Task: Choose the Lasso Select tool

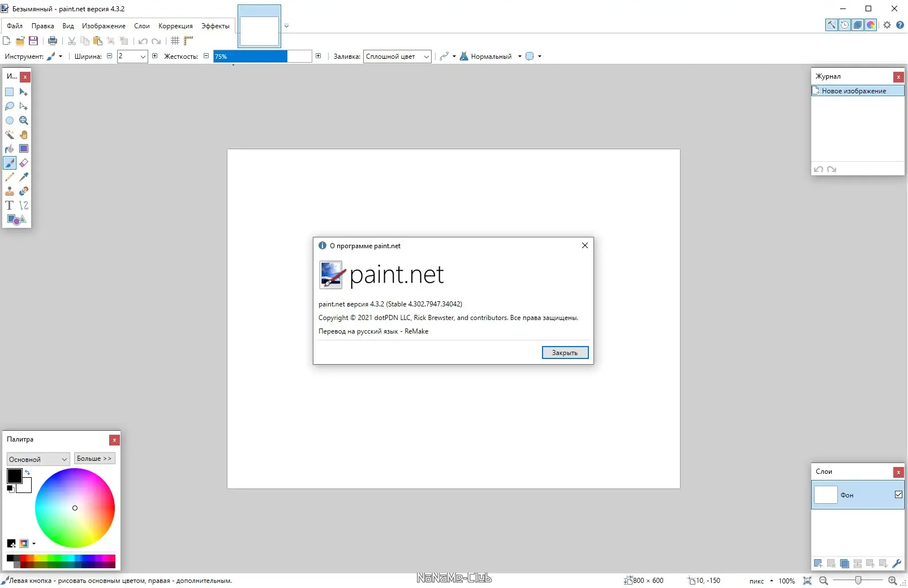Action: click(x=10, y=106)
